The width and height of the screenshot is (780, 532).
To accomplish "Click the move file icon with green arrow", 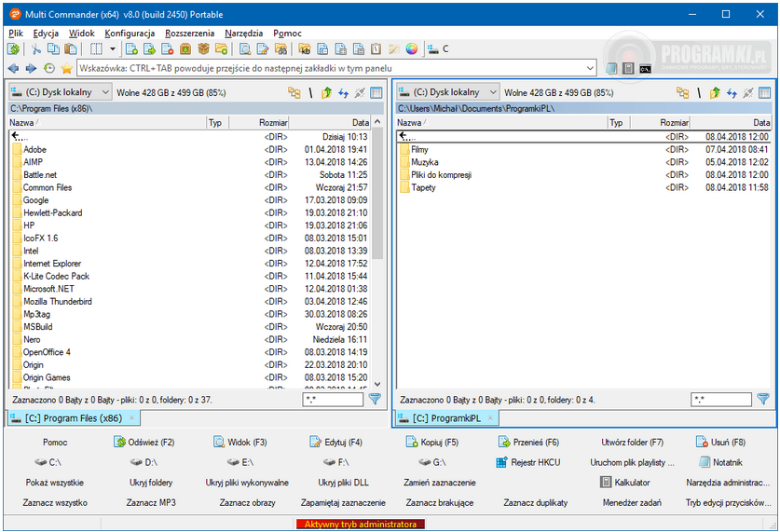I will click(x=149, y=48).
